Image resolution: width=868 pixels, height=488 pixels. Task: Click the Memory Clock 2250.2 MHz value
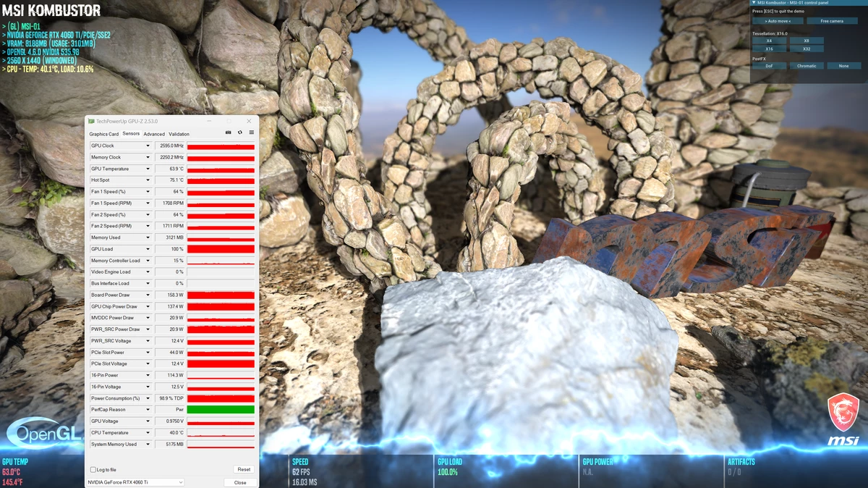tap(169, 157)
